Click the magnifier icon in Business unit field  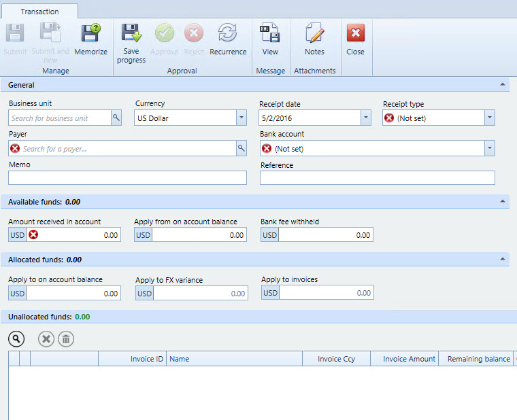tap(116, 118)
